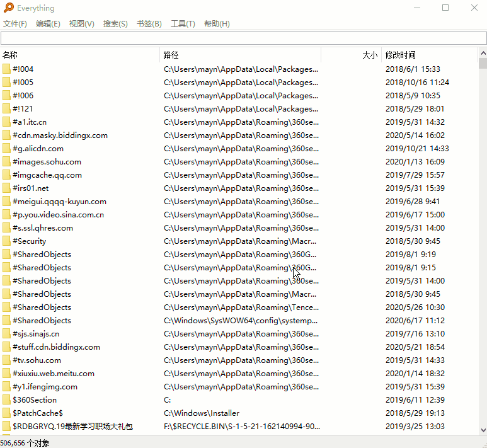Click the #tv.sohu.com entry name

click(37, 360)
